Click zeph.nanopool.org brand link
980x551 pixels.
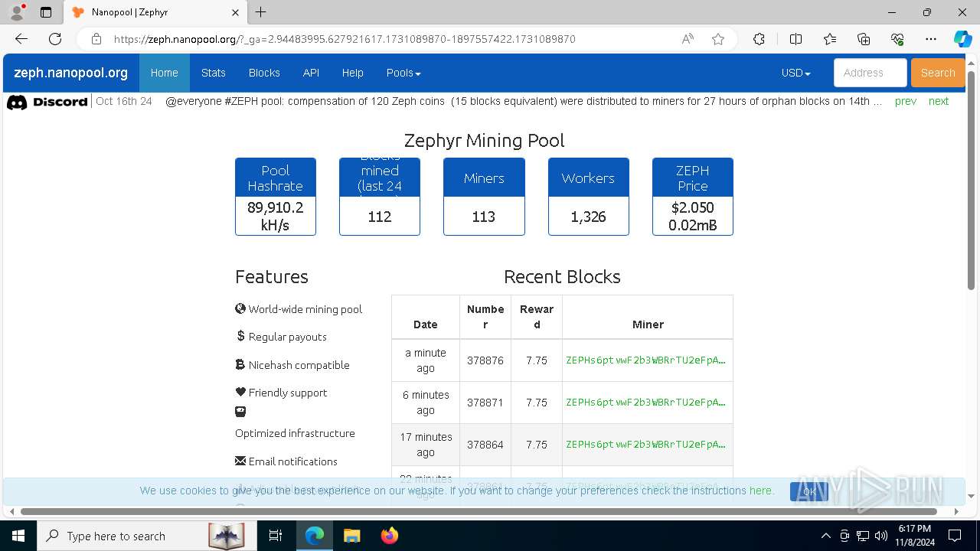(x=70, y=73)
